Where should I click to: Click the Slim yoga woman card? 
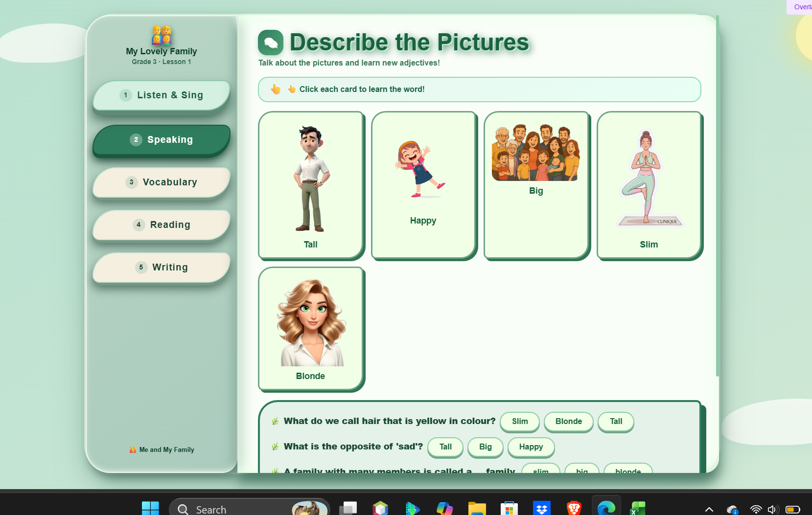click(x=649, y=185)
